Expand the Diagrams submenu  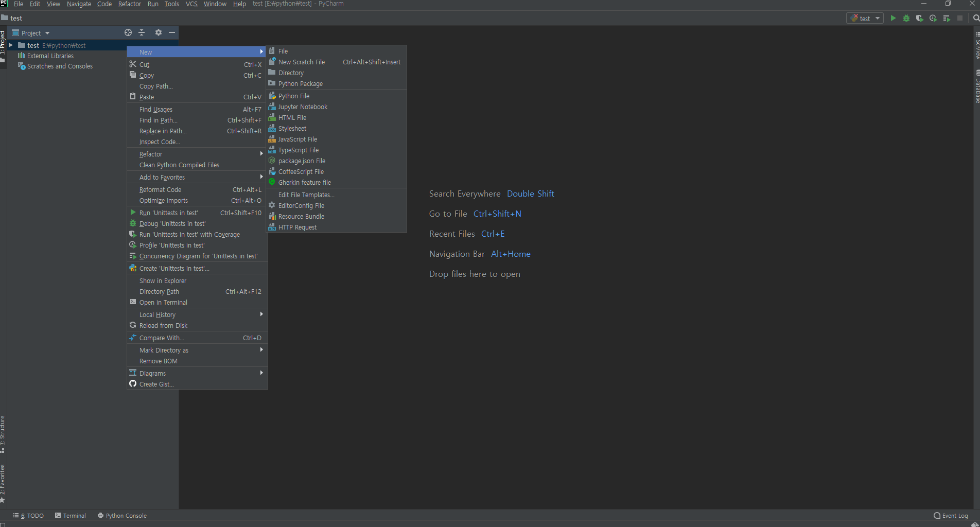[x=197, y=373]
